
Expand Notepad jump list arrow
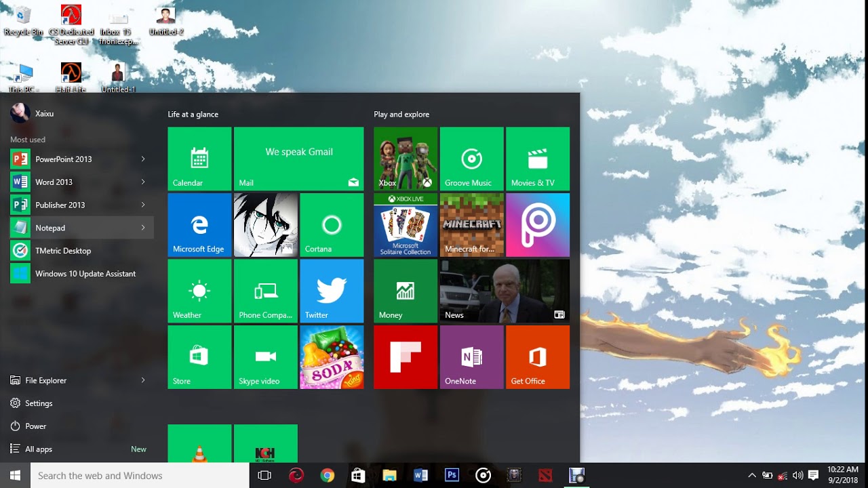click(143, 228)
